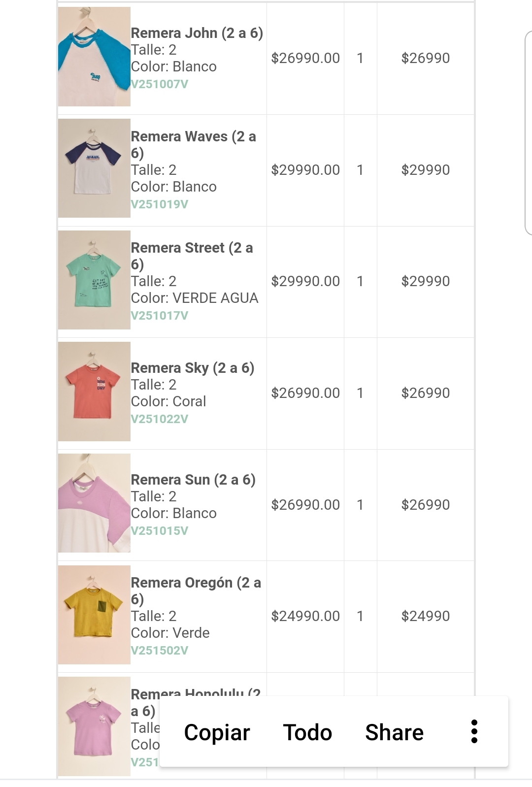Image resolution: width=532 pixels, height=787 pixels.
Task: Click product code V251007V
Action: pos(160,84)
